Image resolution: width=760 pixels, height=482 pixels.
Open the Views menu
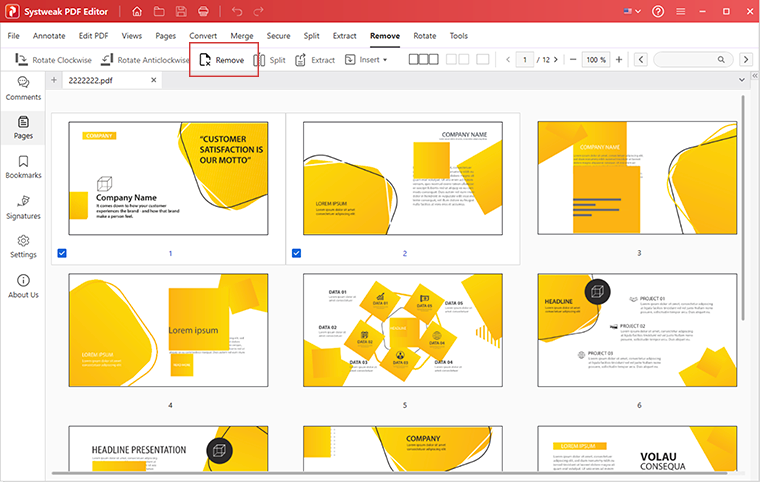(x=132, y=36)
